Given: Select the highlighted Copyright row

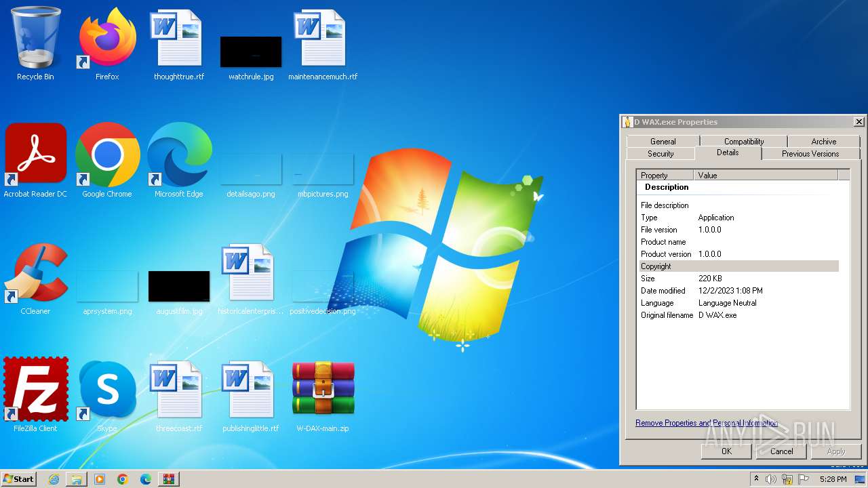Looking at the screenshot, I should coord(739,266).
